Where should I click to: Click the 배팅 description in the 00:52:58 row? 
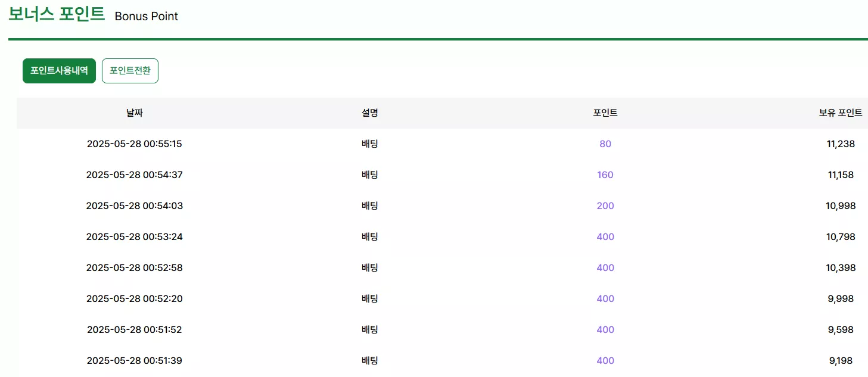pyautogui.click(x=369, y=267)
